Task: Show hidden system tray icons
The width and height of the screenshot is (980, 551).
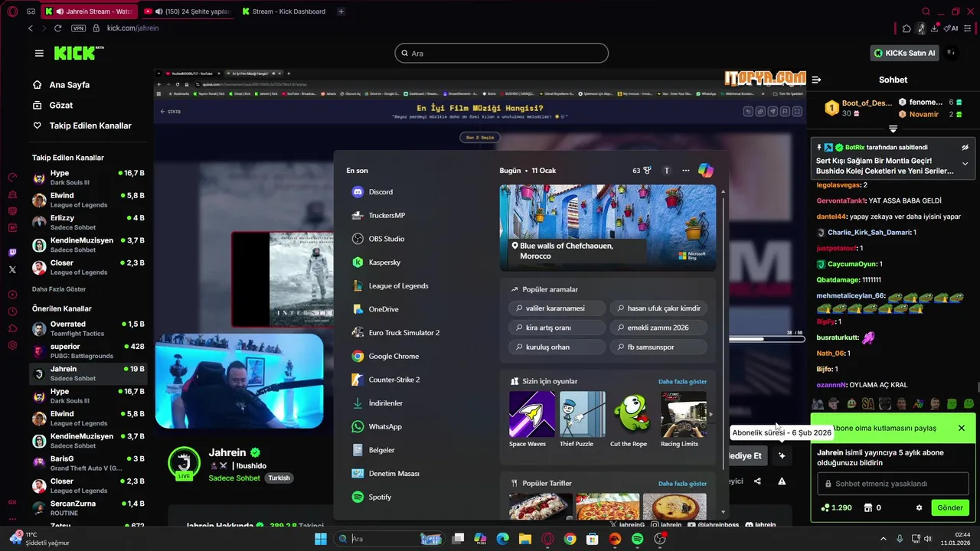Action: click(x=883, y=539)
